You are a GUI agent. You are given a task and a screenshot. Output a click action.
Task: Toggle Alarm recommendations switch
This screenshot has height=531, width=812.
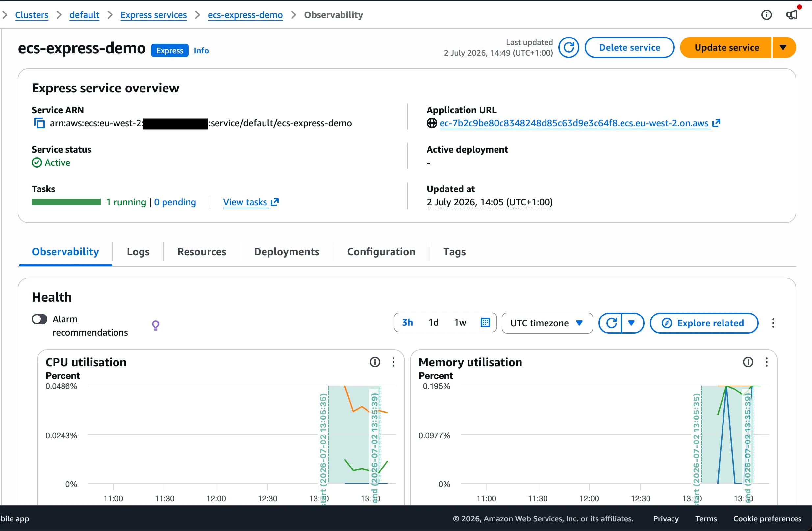click(x=39, y=319)
